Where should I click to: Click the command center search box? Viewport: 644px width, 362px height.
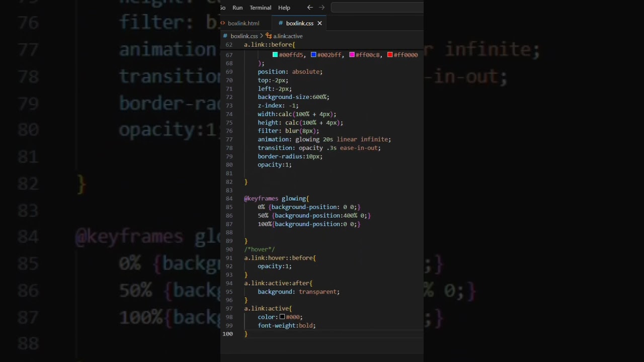377,8
